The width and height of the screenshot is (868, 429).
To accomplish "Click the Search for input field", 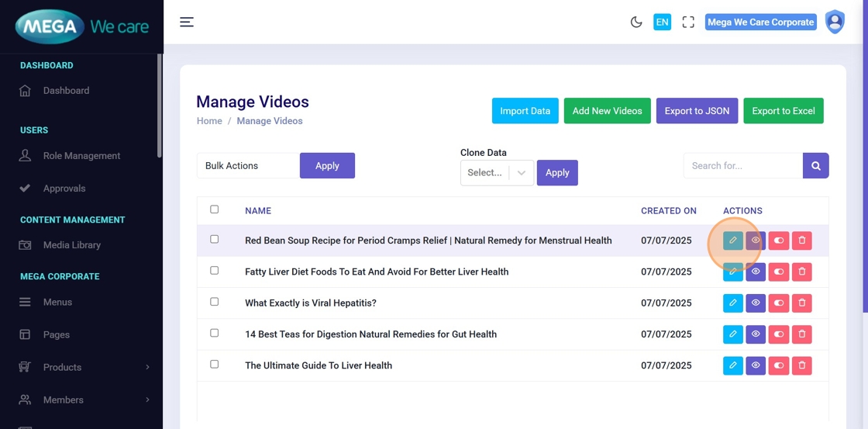I will pyautogui.click(x=742, y=166).
